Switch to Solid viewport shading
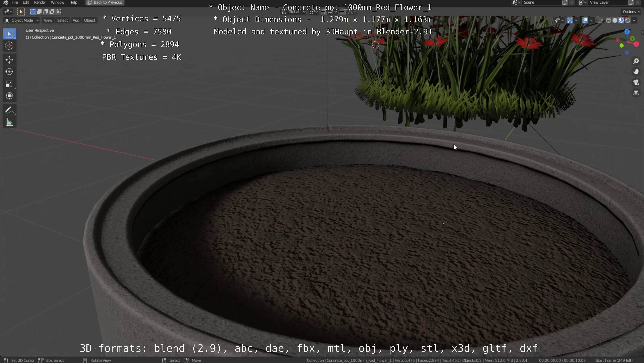This screenshot has width=644, height=363. [615, 20]
